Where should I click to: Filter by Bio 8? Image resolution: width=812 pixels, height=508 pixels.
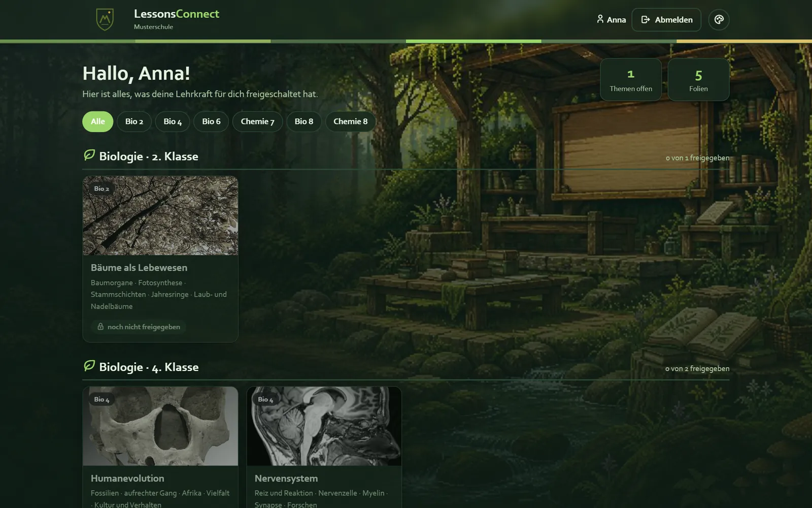[304, 121]
